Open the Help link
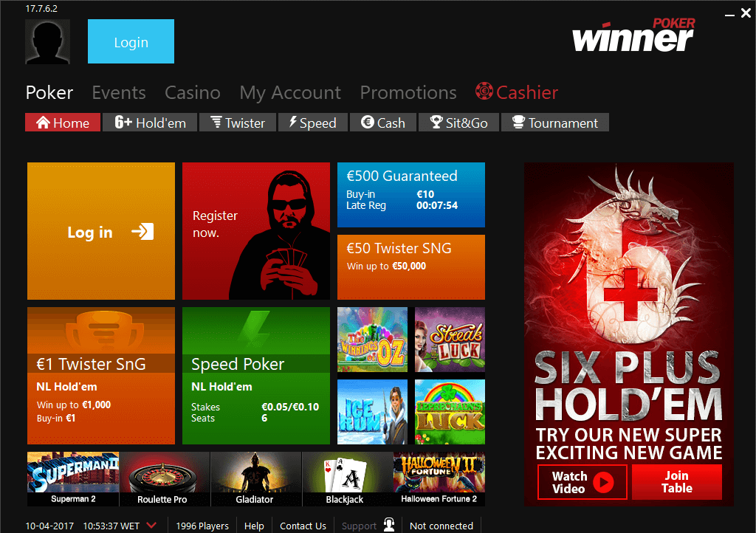 tap(254, 526)
